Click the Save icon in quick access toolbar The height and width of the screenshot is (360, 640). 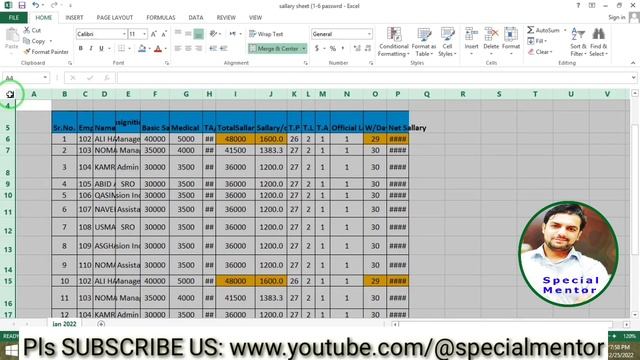pos(22,5)
